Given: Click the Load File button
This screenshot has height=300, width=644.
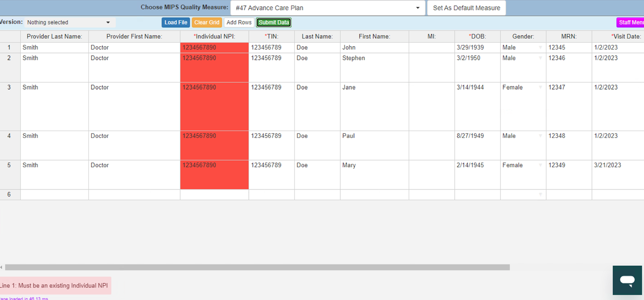Looking at the screenshot, I should 175,23.
